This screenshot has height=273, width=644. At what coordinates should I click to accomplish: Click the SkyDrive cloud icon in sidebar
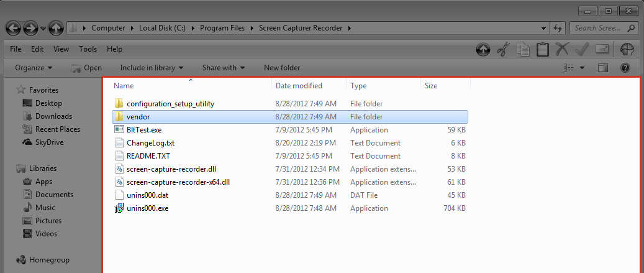pyautogui.click(x=27, y=142)
